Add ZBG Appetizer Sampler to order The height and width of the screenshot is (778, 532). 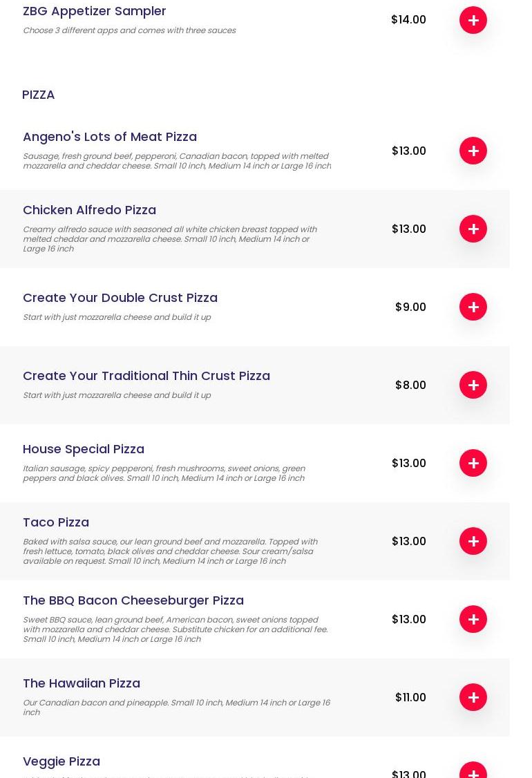point(473,20)
